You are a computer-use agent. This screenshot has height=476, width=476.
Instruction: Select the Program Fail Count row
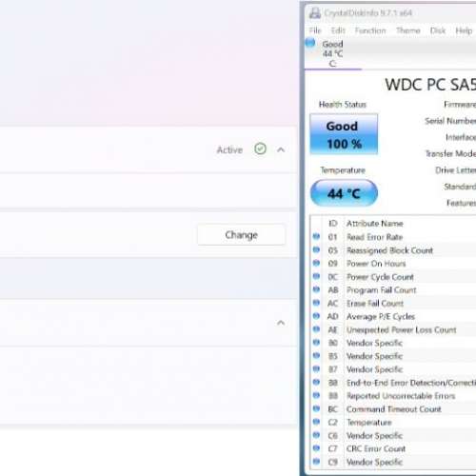393,290
